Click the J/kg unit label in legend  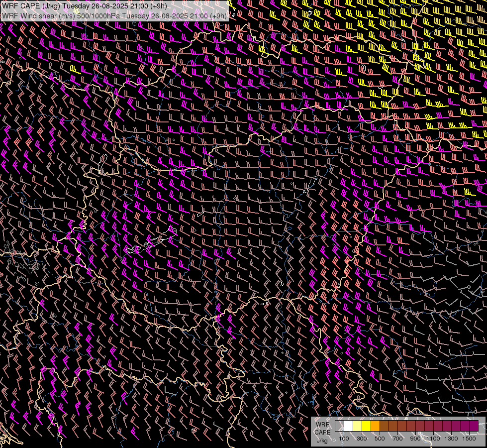(x=322, y=441)
